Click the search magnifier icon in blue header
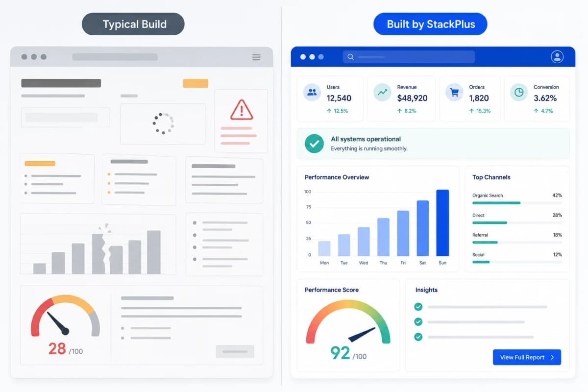Screen dimensions: 588x392 tap(350, 57)
